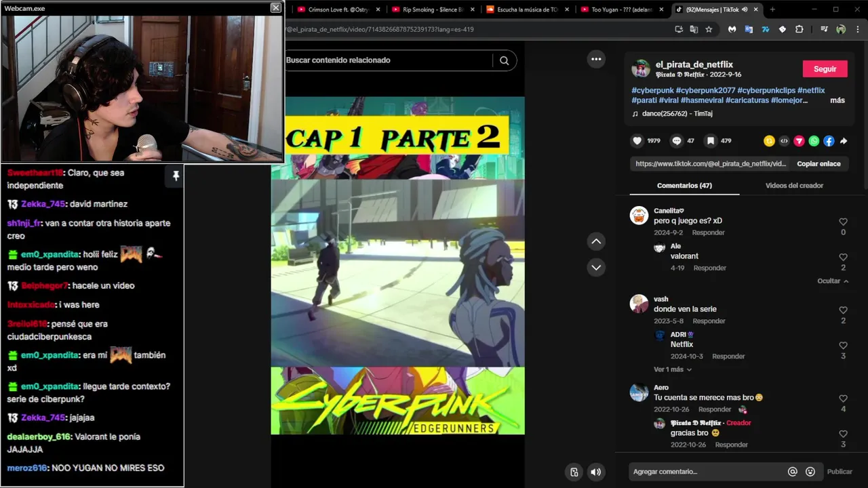Open the 'Crimson Love ft. @Ostry' browser tab
Image resolution: width=868 pixels, height=488 pixels.
[338, 9]
